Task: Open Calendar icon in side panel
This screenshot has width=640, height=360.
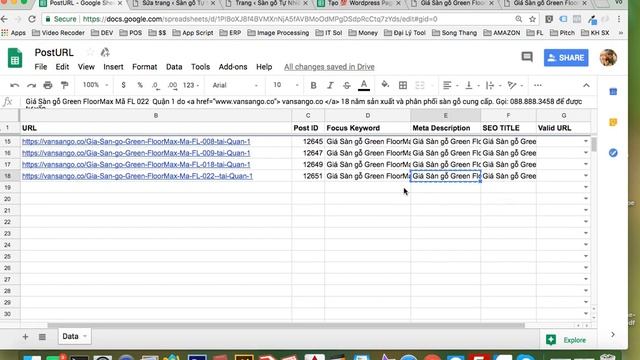Action: coord(613,92)
